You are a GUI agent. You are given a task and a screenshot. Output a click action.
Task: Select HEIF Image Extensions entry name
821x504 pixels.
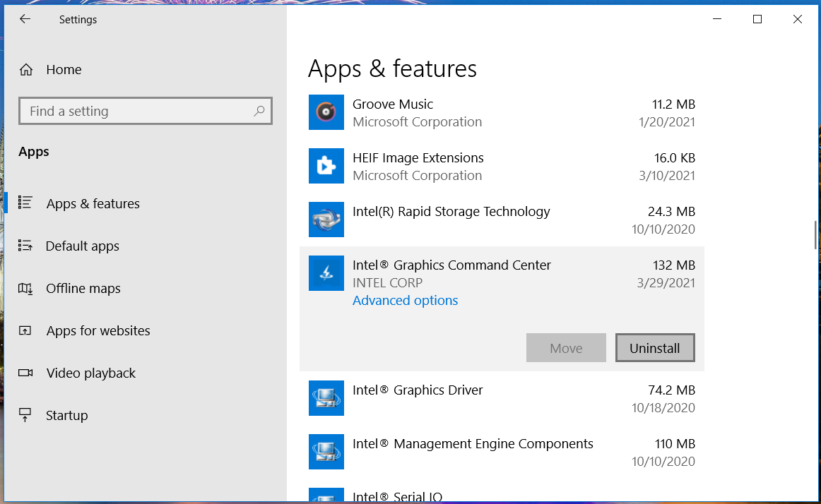pyautogui.click(x=418, y=158)
